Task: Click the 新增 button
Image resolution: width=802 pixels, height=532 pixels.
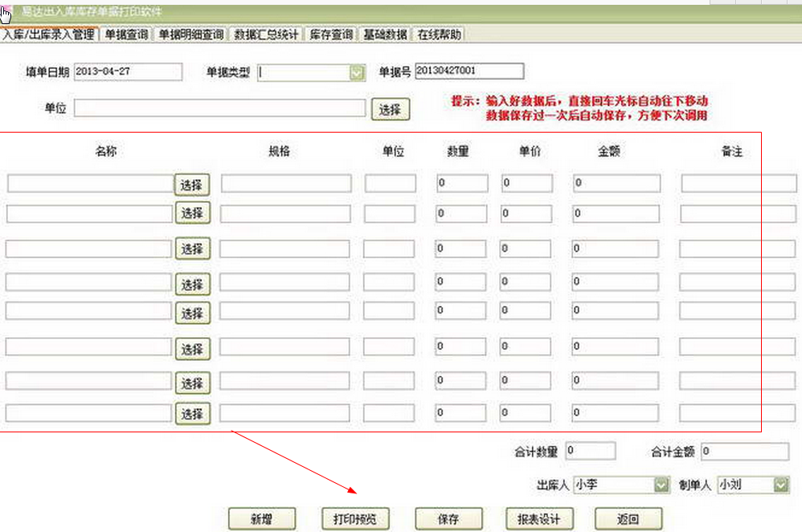Action: tap(262, 519)
